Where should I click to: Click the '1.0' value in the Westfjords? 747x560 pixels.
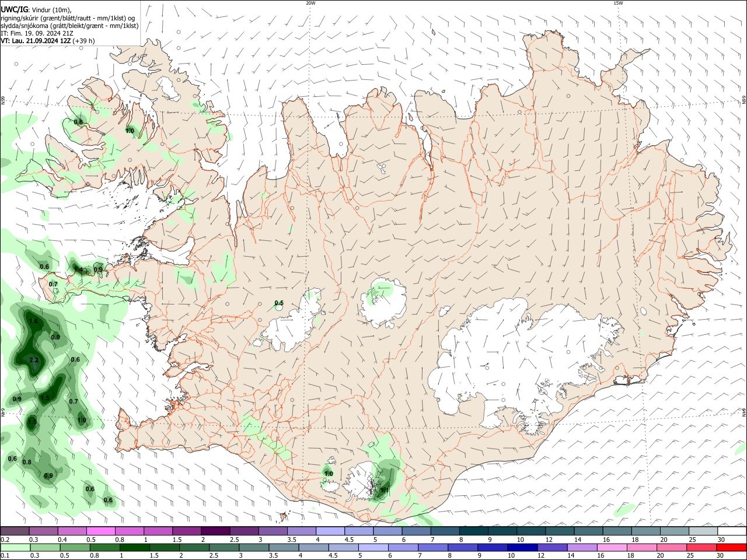point(130,131)
